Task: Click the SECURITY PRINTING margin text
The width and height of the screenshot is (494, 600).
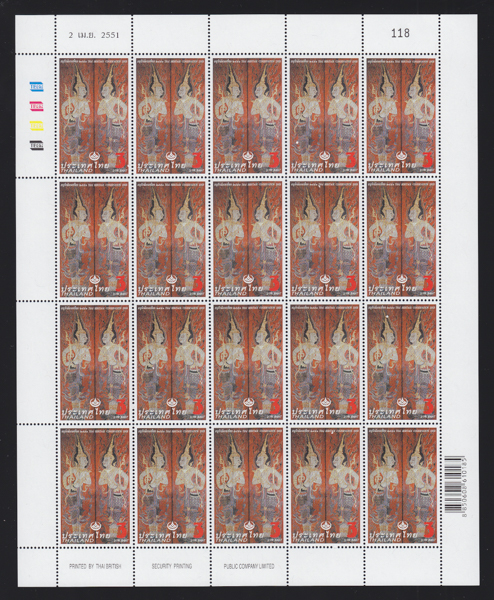Action: pos(172,566)
